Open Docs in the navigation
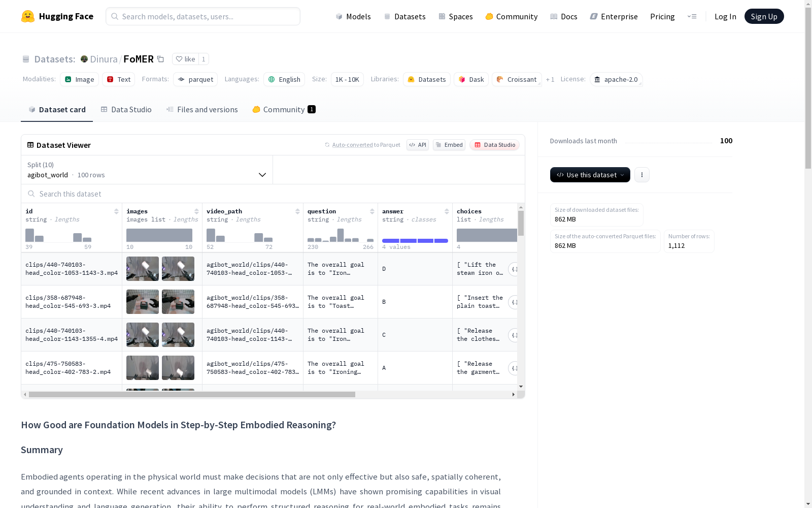Viewport: 812px width, 508px height. (564, 16)
